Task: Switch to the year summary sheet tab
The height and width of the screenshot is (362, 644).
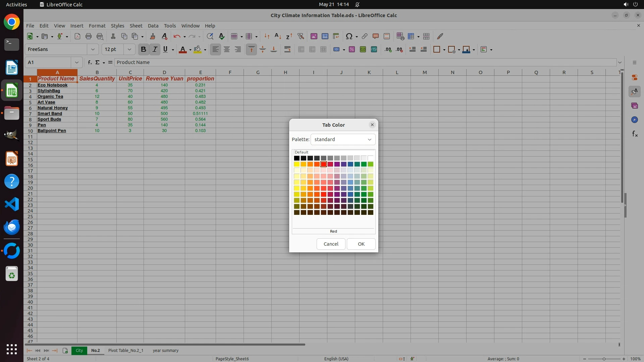Action: [165, 350]
